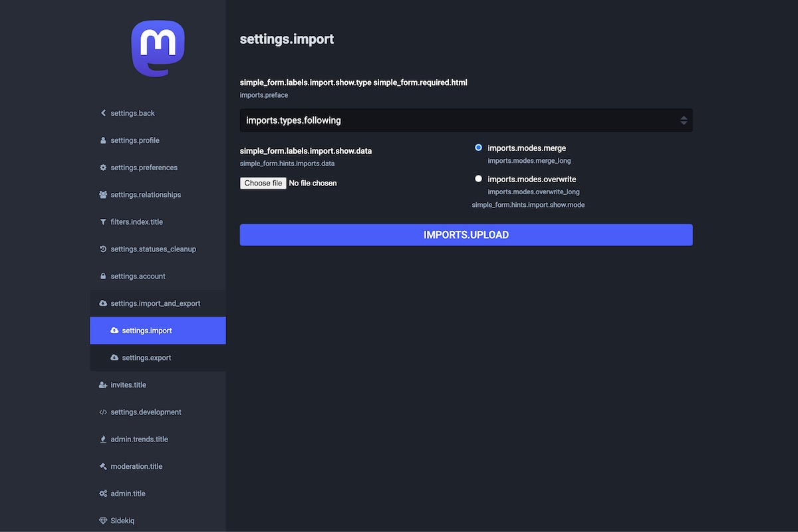Screen dimensions: 798x532
Task: Open the Sidekiq sidebar link
Action: [x=122, y=521]
